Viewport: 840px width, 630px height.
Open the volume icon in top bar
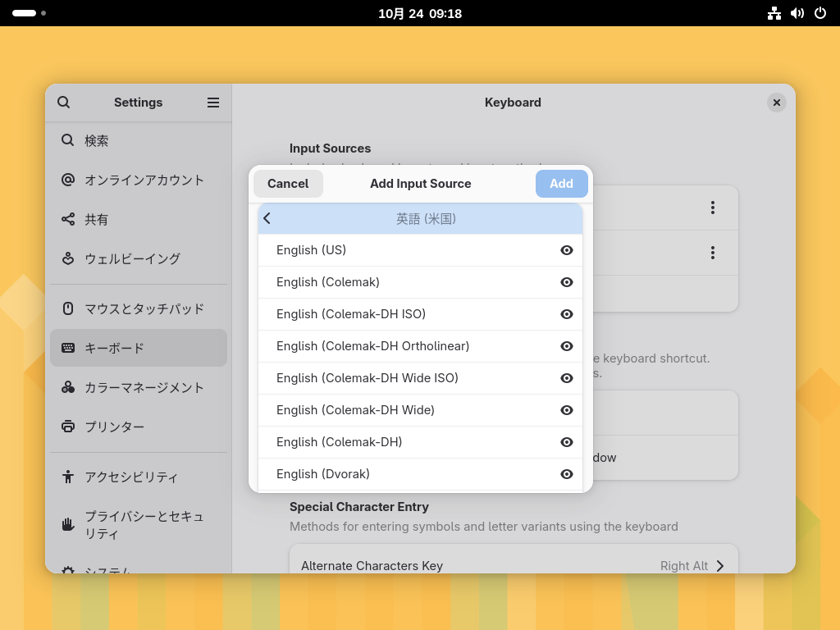pos(797,13)
